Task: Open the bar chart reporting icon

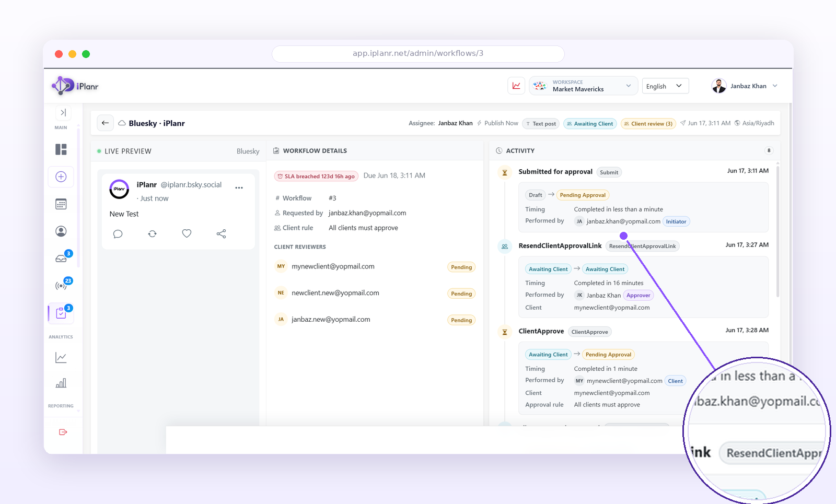Action: click(61, 383)
